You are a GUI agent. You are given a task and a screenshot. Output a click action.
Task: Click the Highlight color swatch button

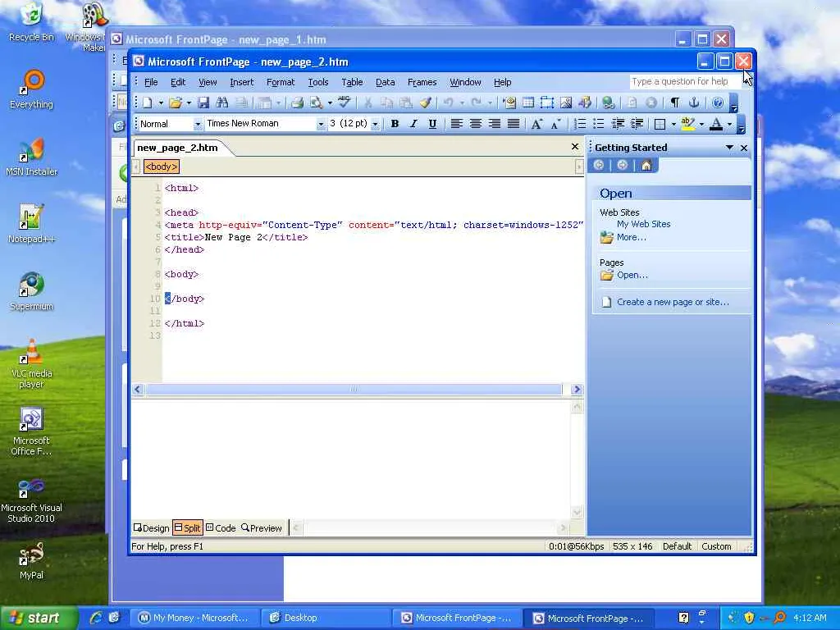687,124
